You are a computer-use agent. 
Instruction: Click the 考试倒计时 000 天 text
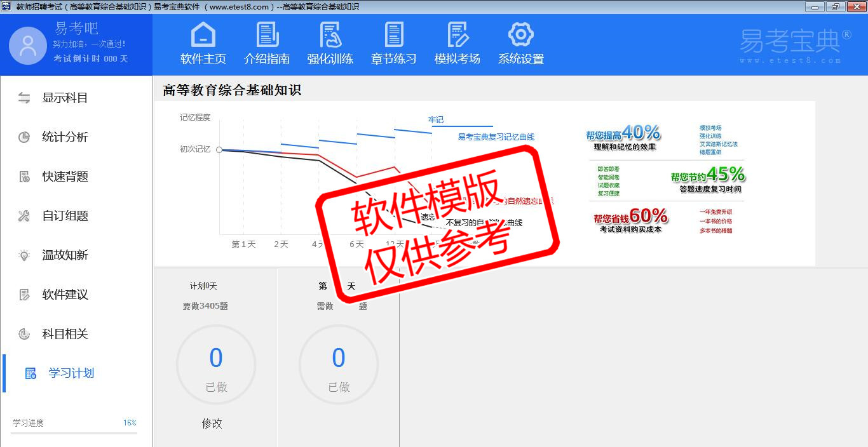pos(91,58)
